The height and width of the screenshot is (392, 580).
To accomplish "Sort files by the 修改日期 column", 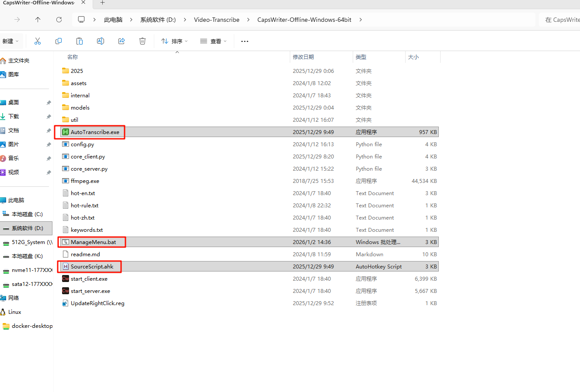I will [303, 57].
